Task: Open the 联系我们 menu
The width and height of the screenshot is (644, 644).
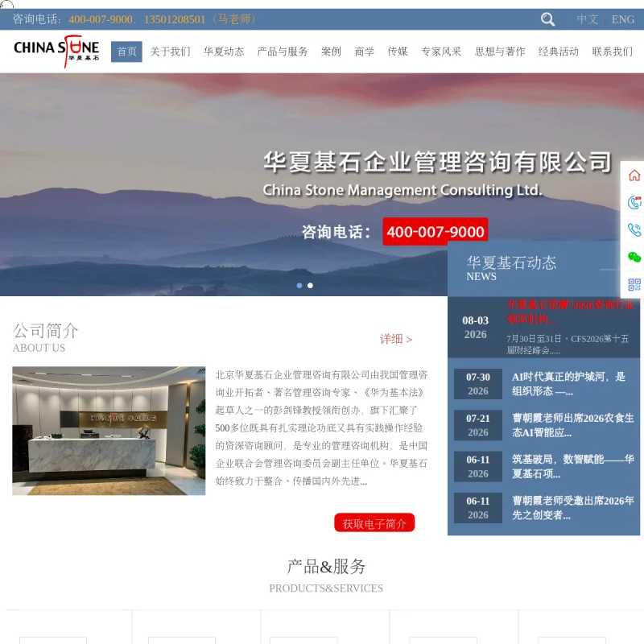Action: tap(613, 52)
